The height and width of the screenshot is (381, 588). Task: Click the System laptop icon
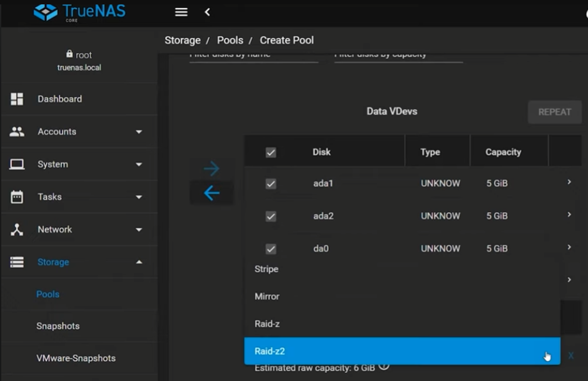[17, 165]
